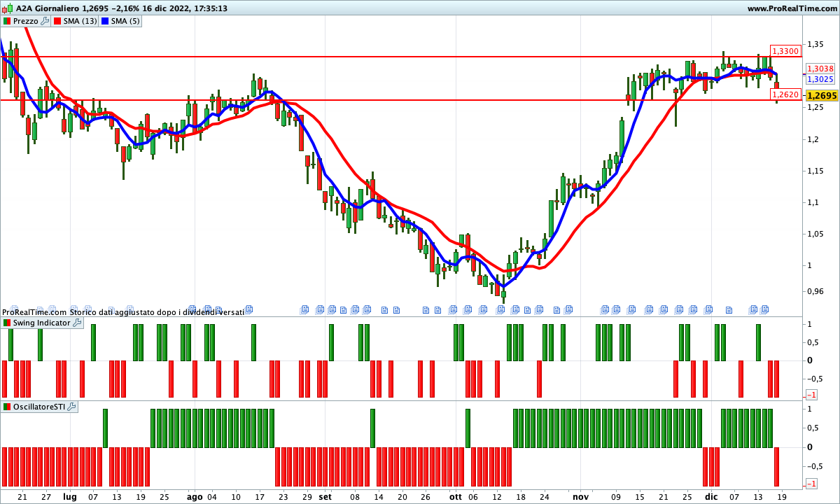Click the yellow 1,2695 current price tag
Viewport: 840px width, 504px height.
coord(822,96)
